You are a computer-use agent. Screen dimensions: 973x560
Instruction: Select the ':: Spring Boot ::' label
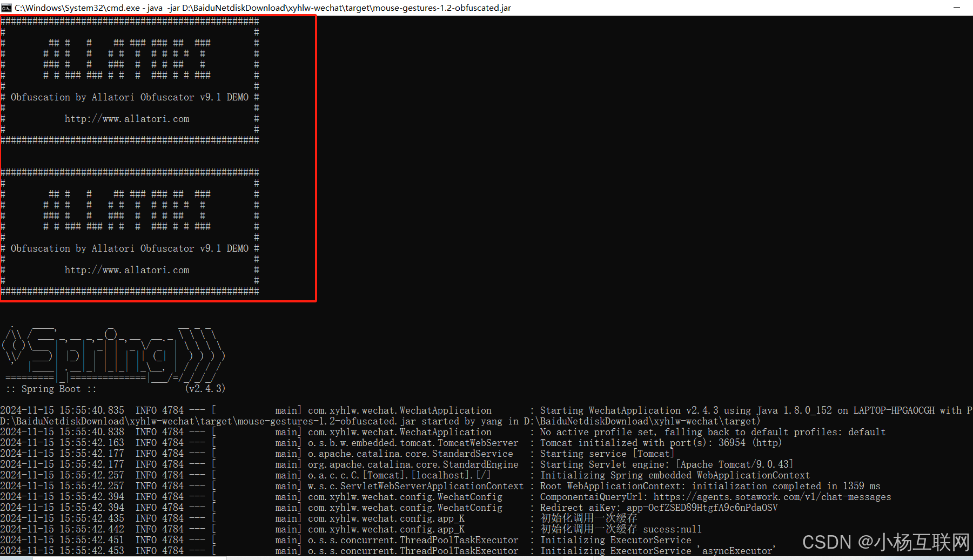point(51,389)
